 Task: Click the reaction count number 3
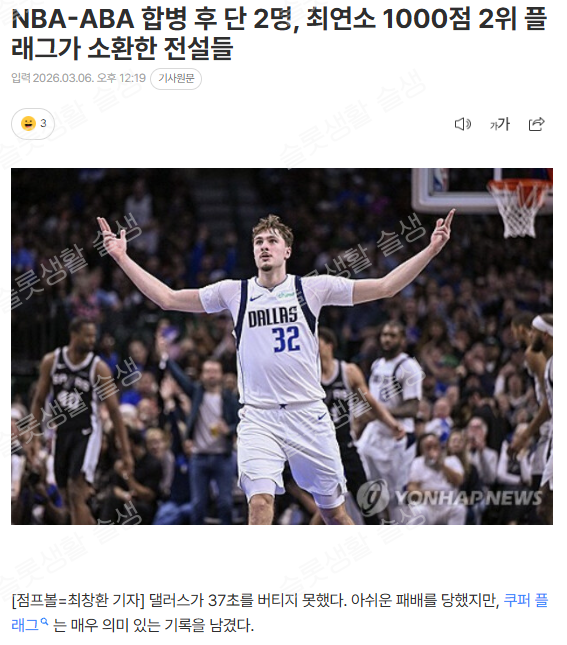tap(44, 123)
